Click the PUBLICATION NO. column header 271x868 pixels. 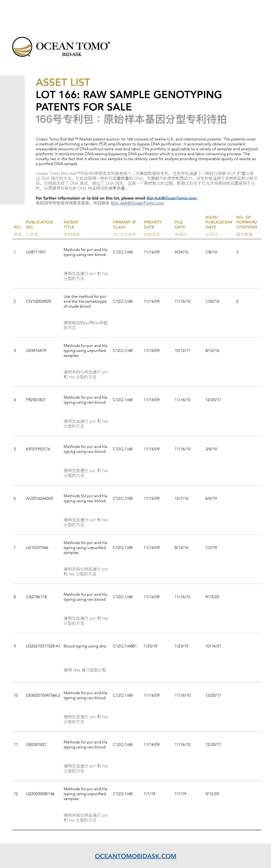click(x=39, y=224)
